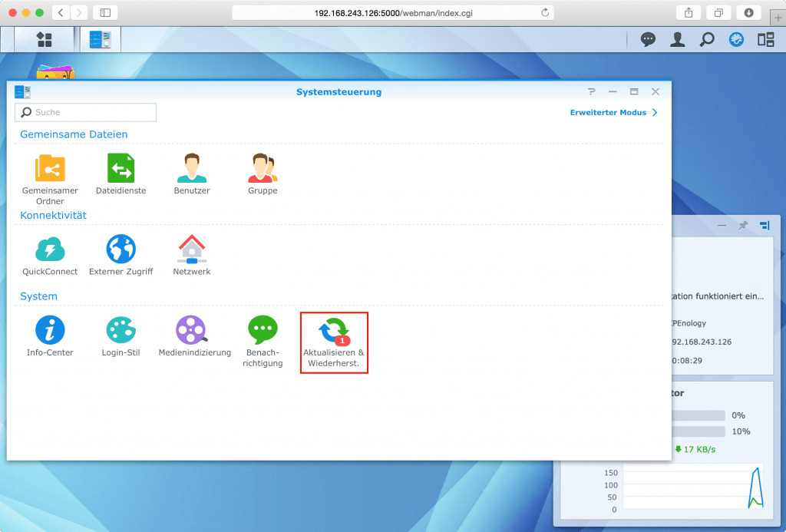Toggle Safari sidebar button
Viewport: 786px width, 532px height.
click(105, 12)
